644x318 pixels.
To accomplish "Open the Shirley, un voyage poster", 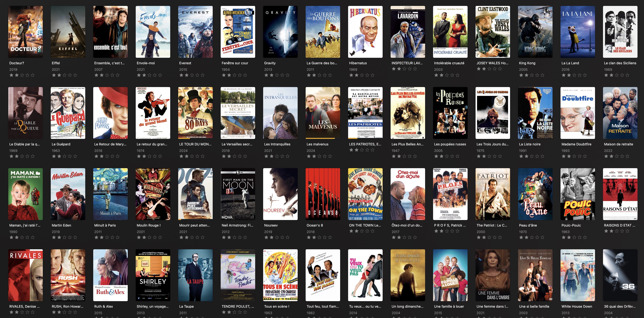I will tap(153, 275).
